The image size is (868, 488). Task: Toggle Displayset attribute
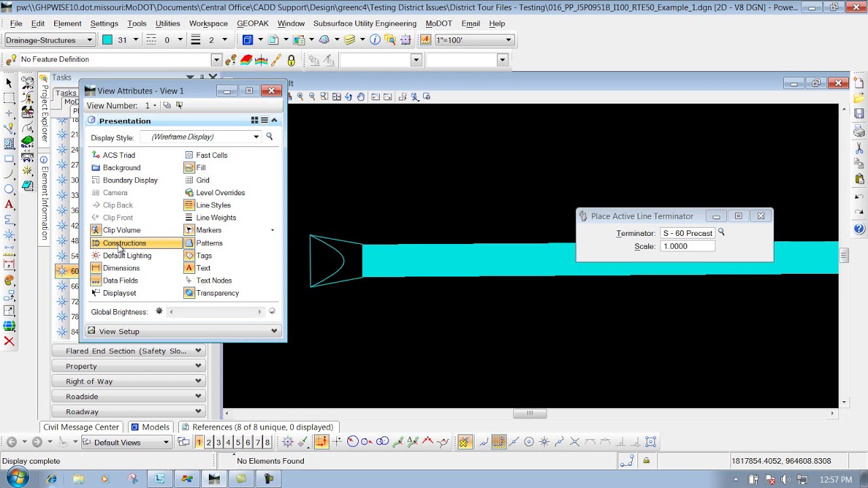tap(113, 293)
